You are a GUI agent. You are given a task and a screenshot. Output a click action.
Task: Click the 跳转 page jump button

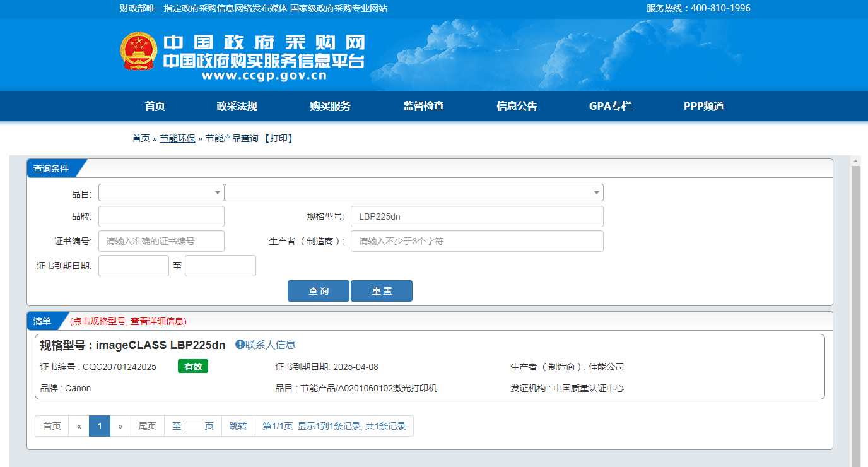tap(238, 426)
